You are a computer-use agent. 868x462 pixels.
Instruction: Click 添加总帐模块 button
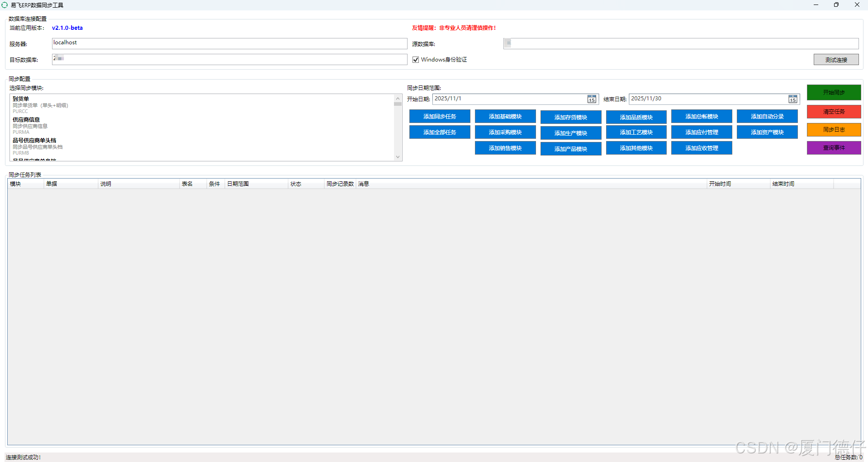click(x=702, y=116)
